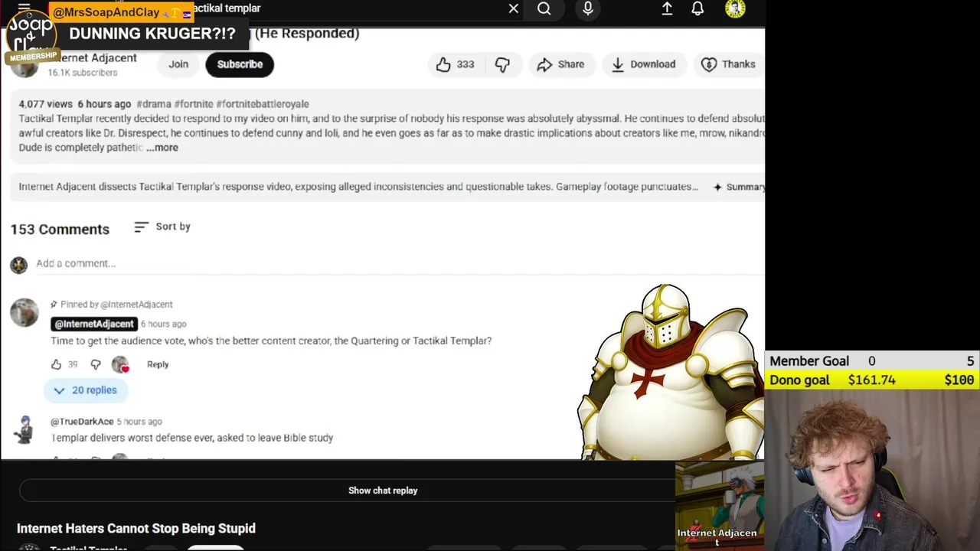This screenshot has width=980, height=551.
Task: Like the pinned comment with 39 likes
Action: point(56,364)
